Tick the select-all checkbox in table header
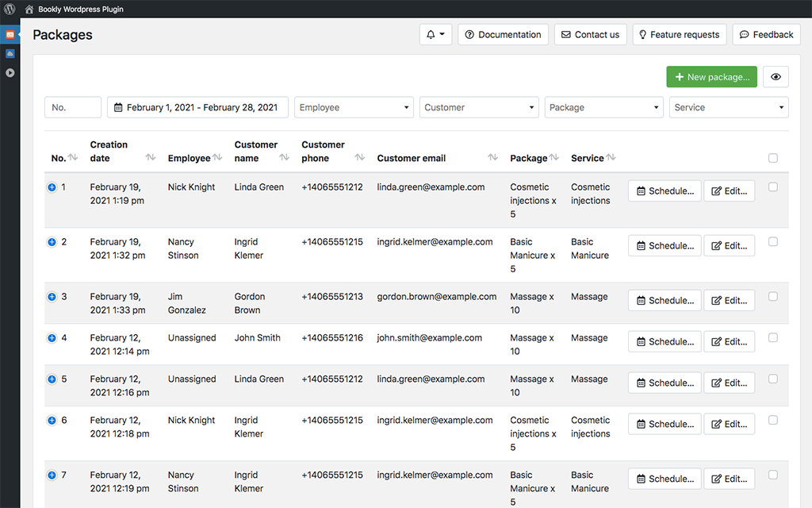 773,158
